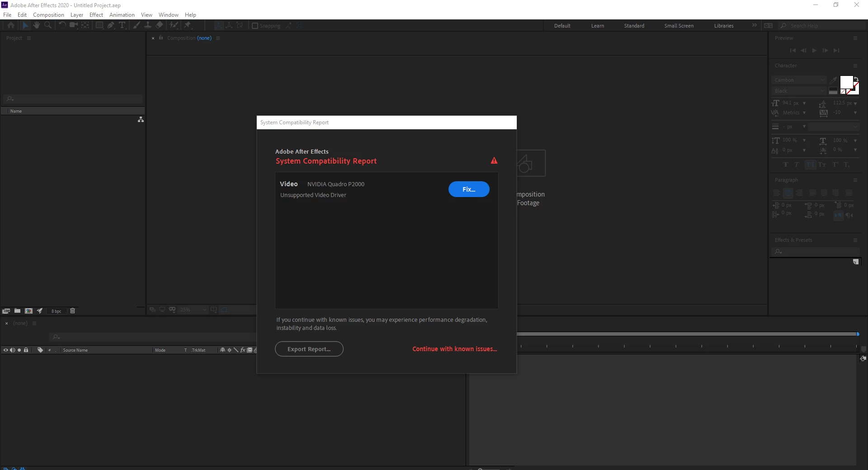868x470 pixels.
Task: Open the Project panel menu
Action: (x=29, y=38)
